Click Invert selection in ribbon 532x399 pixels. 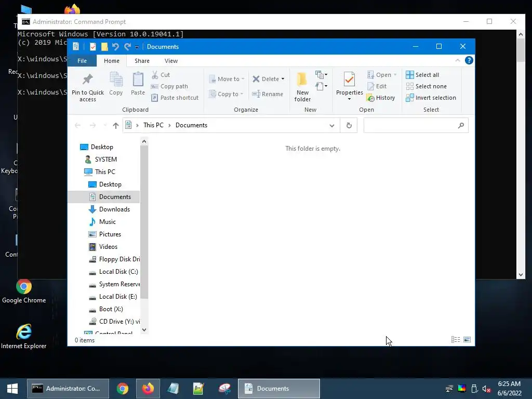pyautogui.click(x=431, y=98)
